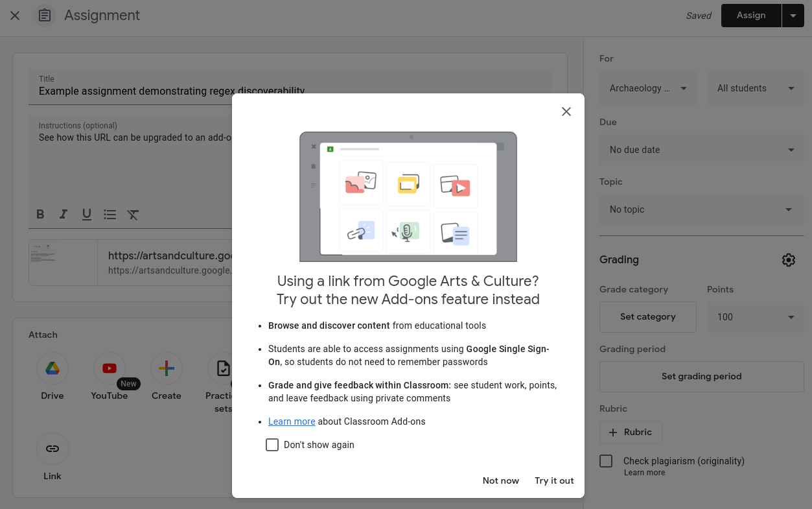Select the Practice sets attachment icon
Screen dimensions: 812x509
222,368
